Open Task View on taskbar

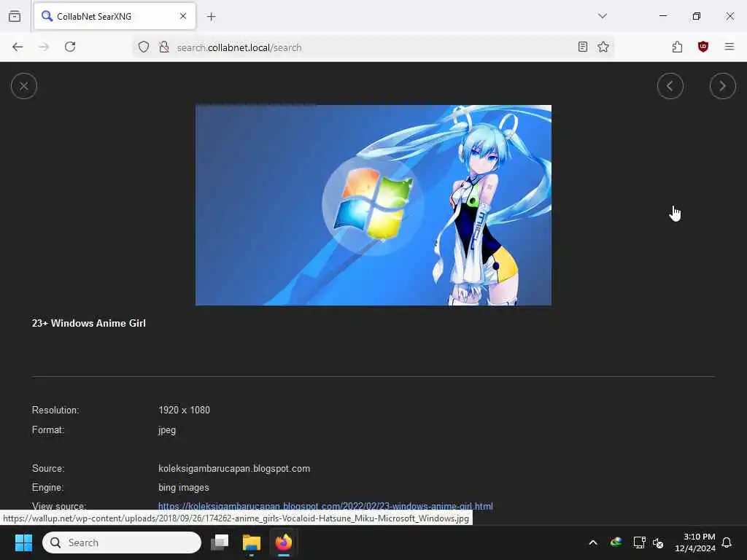(x=220, y=542)
